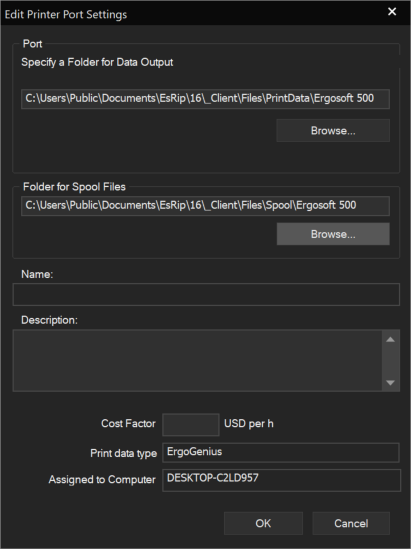
Task: Close the Edit Printer Port Settings dialog
Action: tap(392, 12)
